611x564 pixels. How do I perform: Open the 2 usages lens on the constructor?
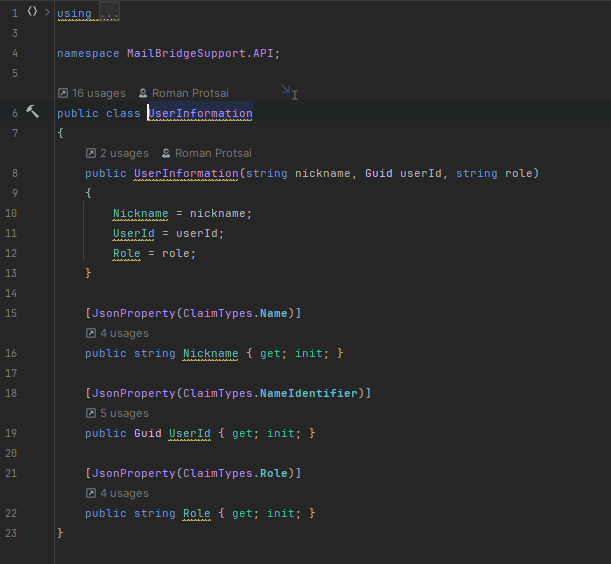tap(124, 154)
